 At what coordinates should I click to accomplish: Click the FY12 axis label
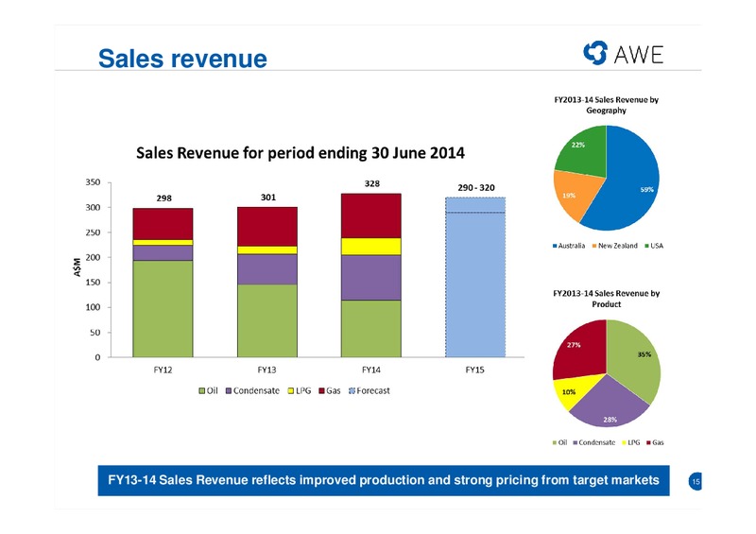163,370
